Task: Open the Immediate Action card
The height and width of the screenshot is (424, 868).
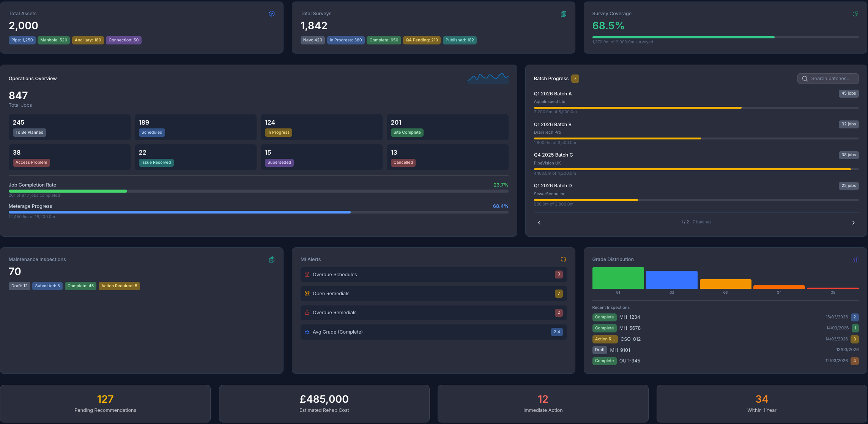Action: tap(543, 404)
